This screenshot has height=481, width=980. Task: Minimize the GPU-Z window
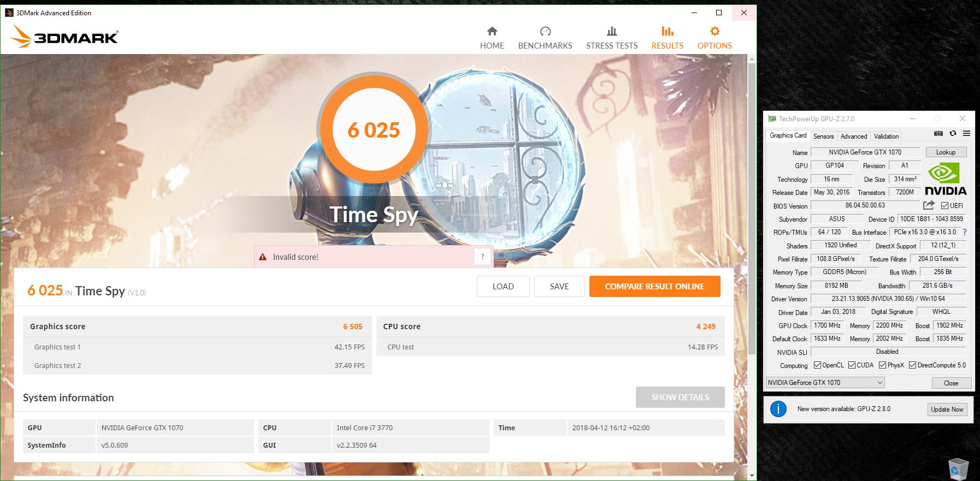point(912,118)
